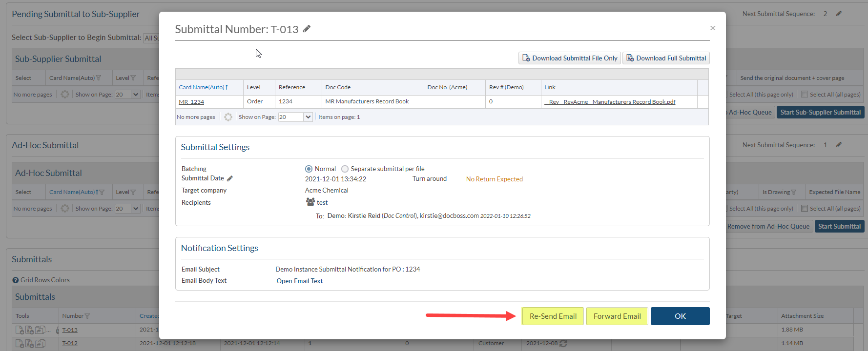Edit the Ad-Hoc Next Submittal Sequence pencil
This screenshot has width=868, height=351.
839,145
